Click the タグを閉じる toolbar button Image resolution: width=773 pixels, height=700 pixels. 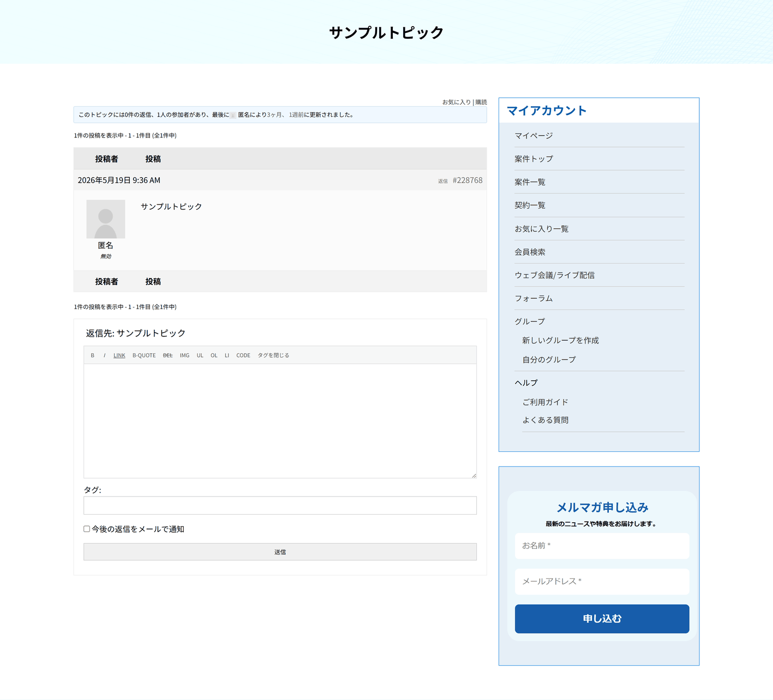pos(273,355)
